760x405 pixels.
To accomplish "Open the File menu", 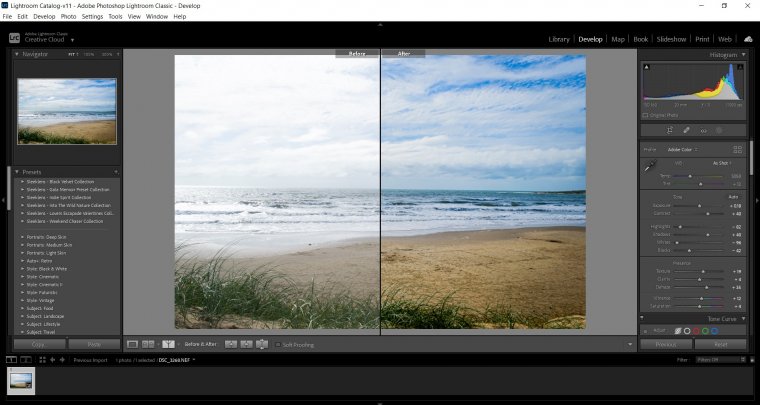I will click(x=7, y=16).
